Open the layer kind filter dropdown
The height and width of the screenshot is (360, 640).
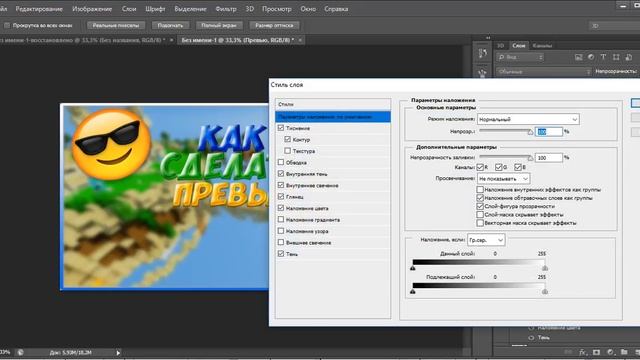pyautogui.click(x=520, y=57)
